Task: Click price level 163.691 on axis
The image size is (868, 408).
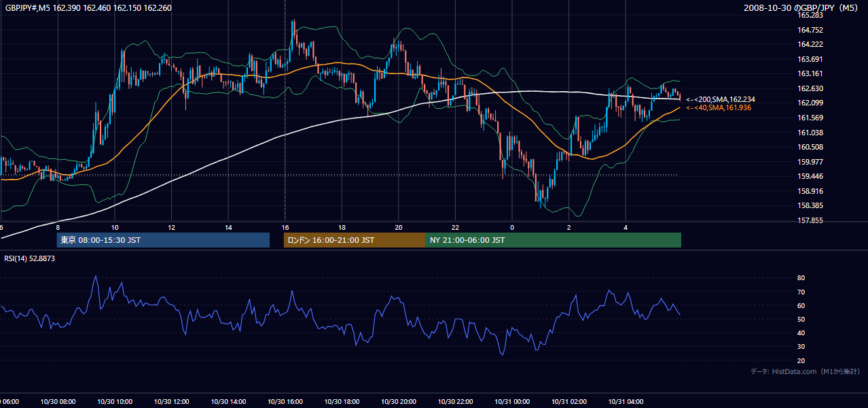Action: pos(810,59)
